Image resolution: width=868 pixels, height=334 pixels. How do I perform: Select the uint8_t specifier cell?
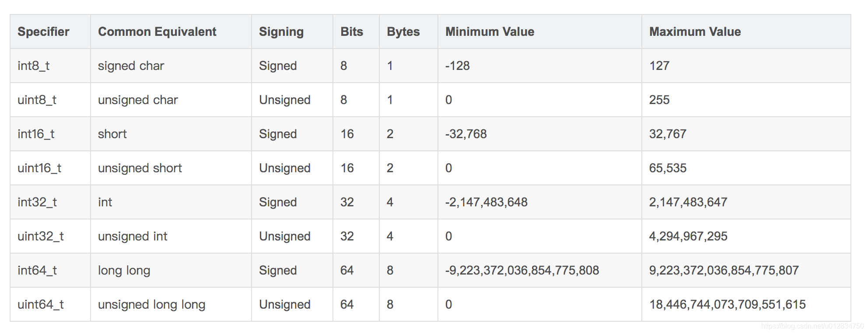tap(50, 100)
